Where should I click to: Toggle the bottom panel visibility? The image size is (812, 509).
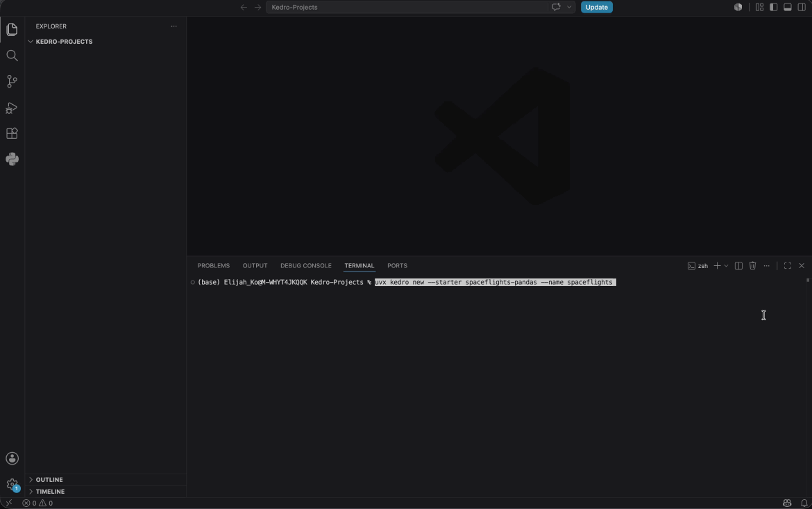point(788,7)
